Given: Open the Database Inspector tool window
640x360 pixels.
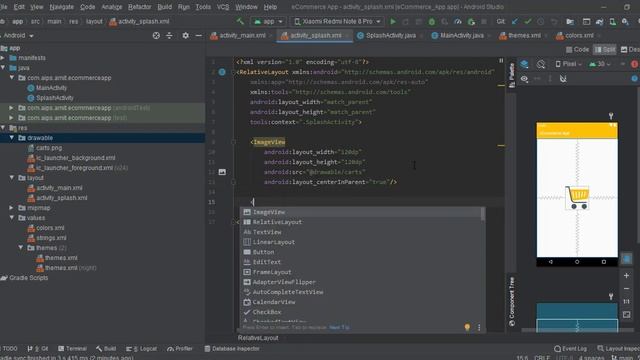Looking at the screenshot, I should (232, 349).
